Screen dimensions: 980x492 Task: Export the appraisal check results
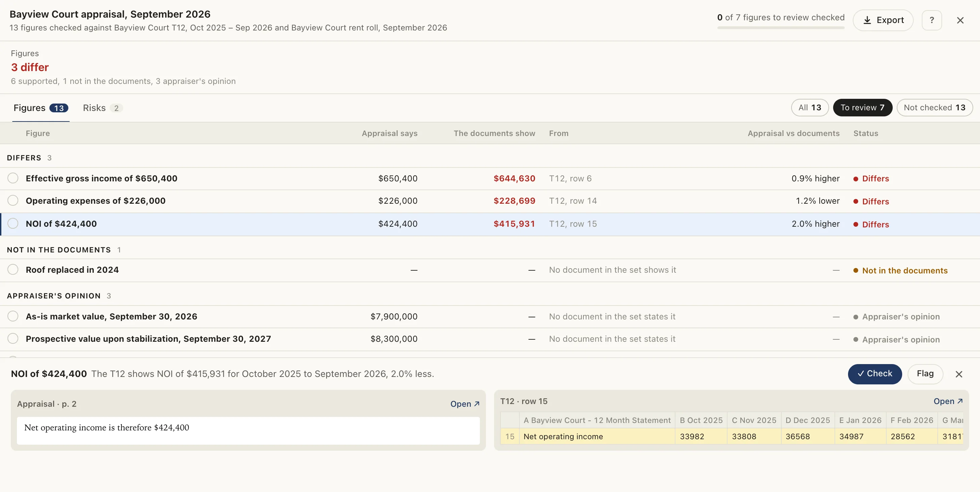883,20
